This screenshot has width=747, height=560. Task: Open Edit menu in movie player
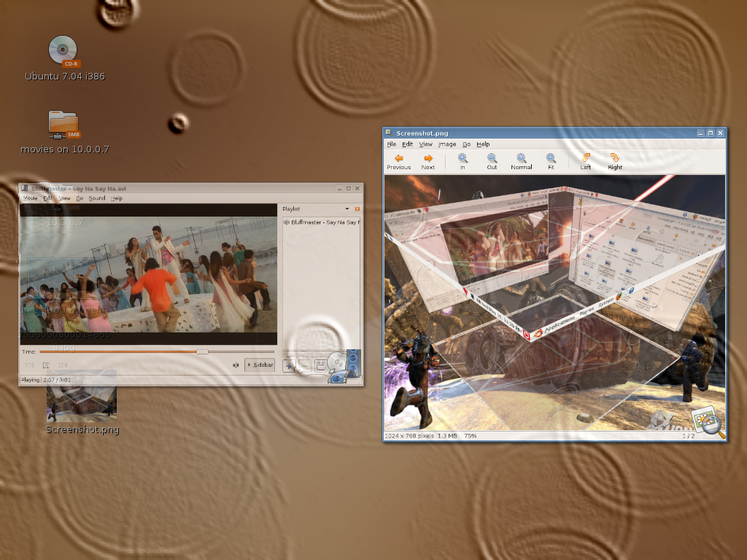(x=47, y=198)
